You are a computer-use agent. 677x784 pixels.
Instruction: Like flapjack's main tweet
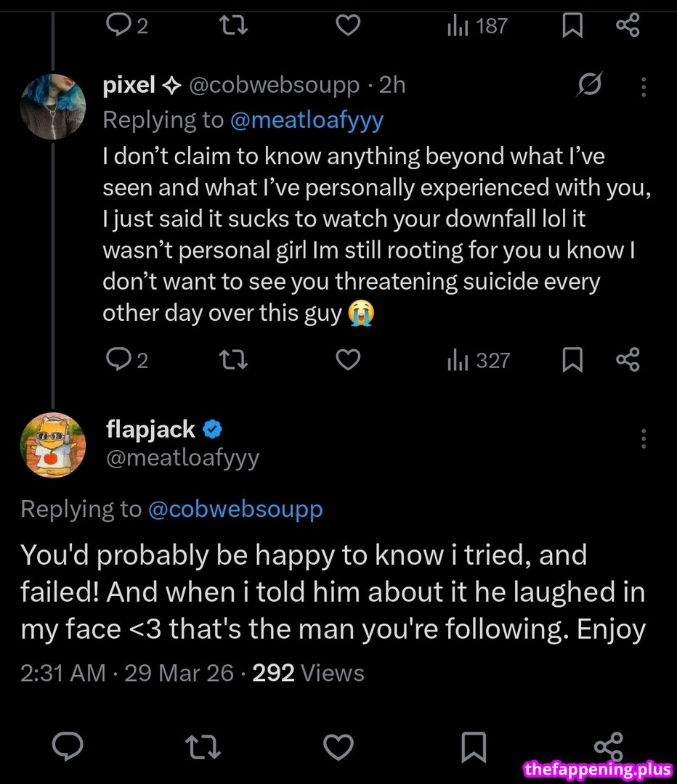(338, 747)
